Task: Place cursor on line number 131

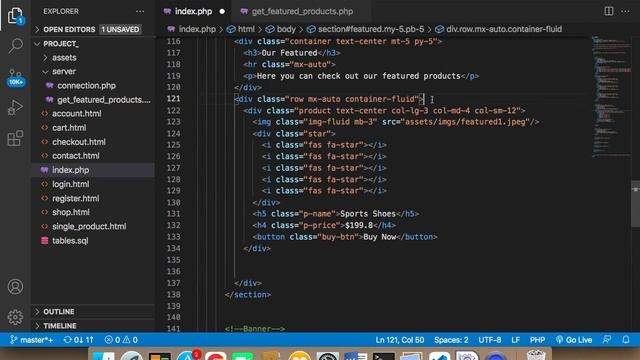Action: 173,213
